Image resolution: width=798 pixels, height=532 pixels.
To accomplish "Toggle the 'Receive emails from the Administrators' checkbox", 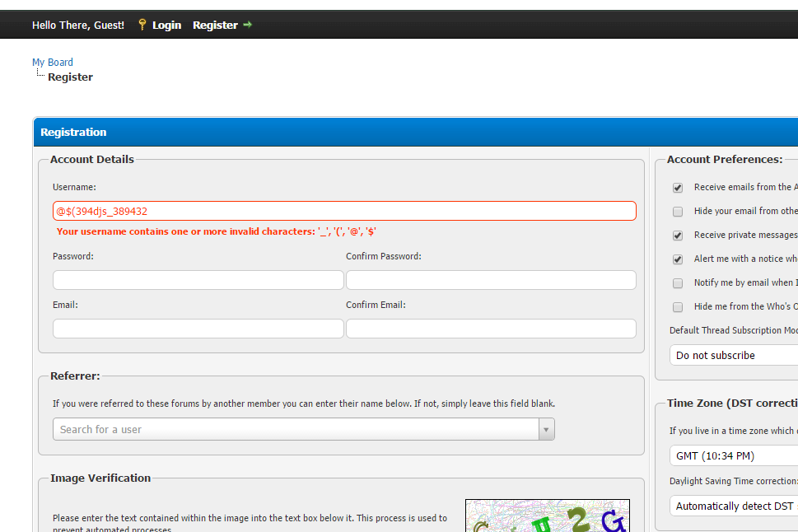I will click(678, 188).
